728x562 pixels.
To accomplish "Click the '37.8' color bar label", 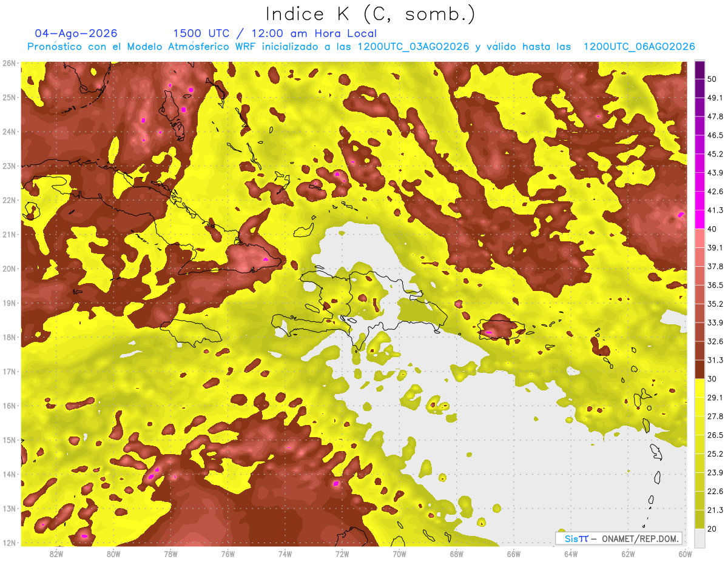I will (x=715, y=266).
